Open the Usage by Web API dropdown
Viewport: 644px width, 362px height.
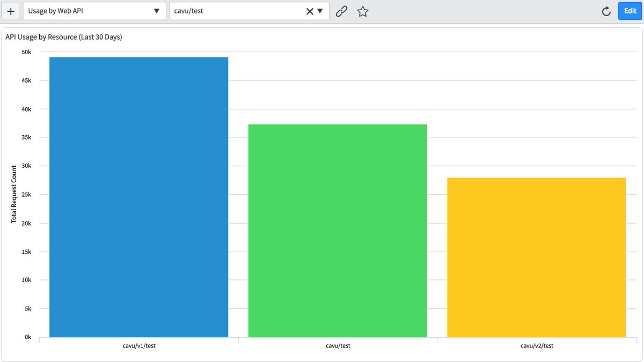[x=94, y=11]
